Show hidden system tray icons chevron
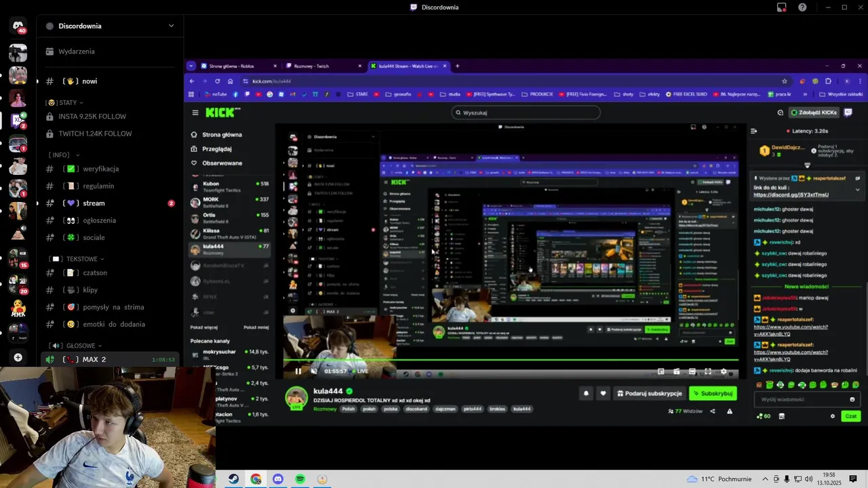 point(766,479)
